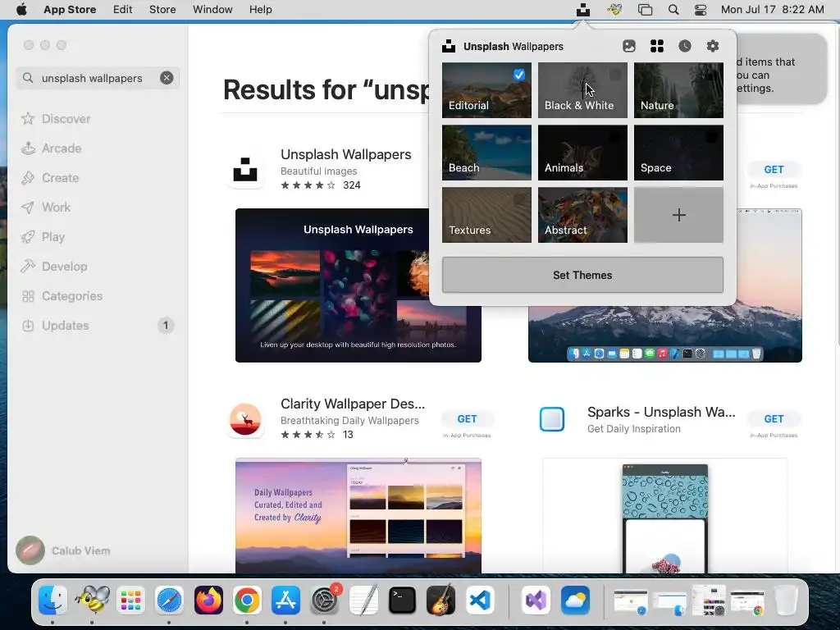The height and width of the screenshot is (630, 840).
Task: Open Control Center in the menu bar
Action: coord(701,10)
